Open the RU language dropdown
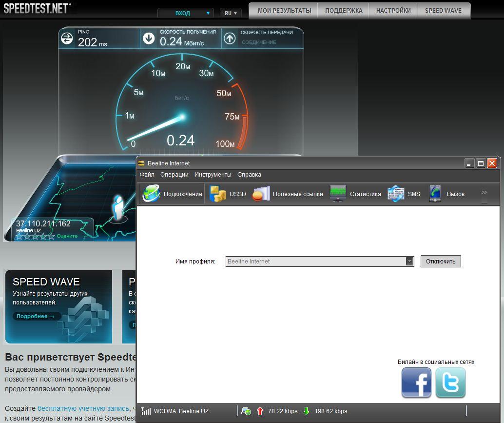Screen dimensions: 504x423 [x=231, y=13]
